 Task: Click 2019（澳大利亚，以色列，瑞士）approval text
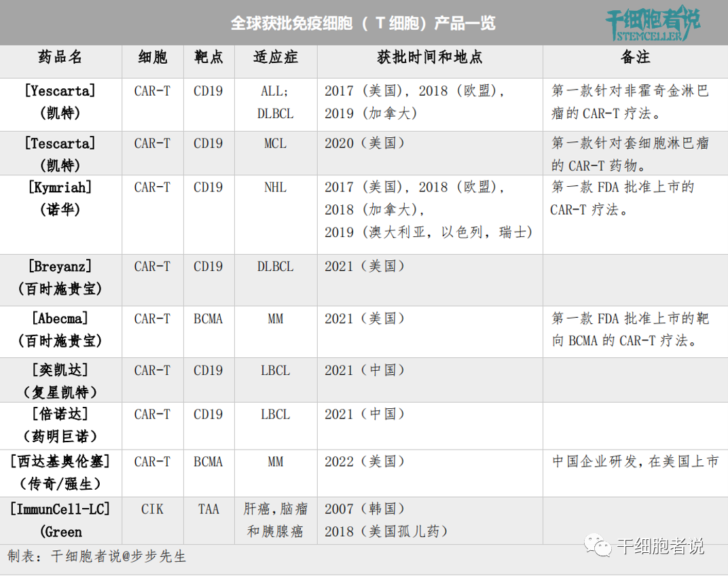click(429, 232)
